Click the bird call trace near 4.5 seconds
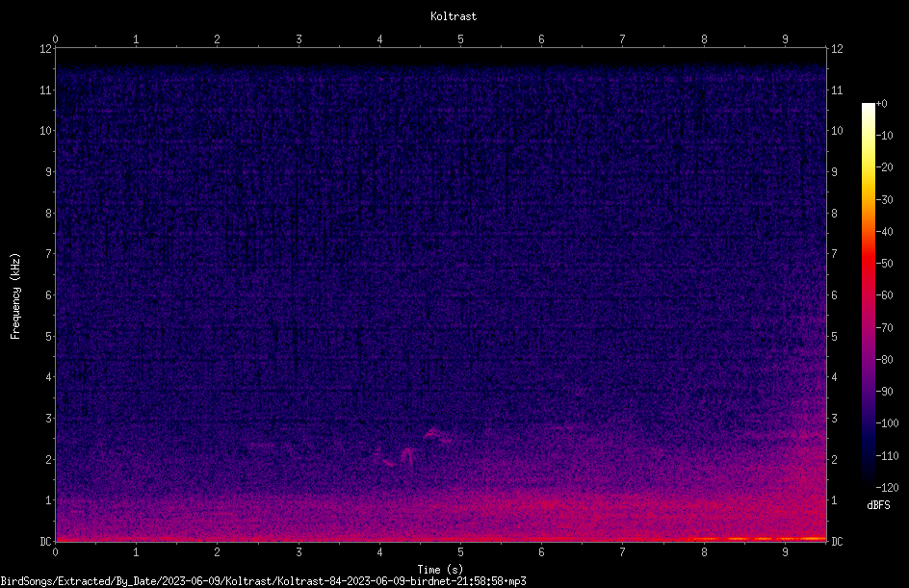The image size is (909, 588). click(x=413, y=447)
